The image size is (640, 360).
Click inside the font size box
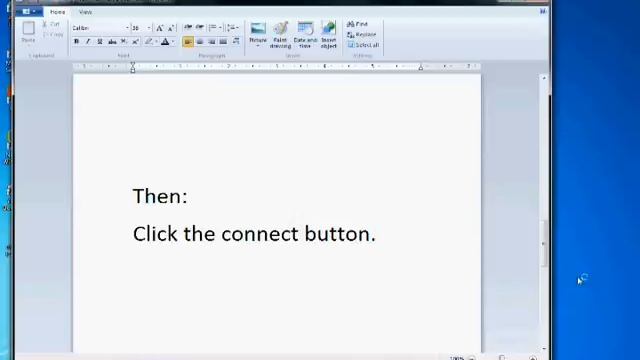138,28
